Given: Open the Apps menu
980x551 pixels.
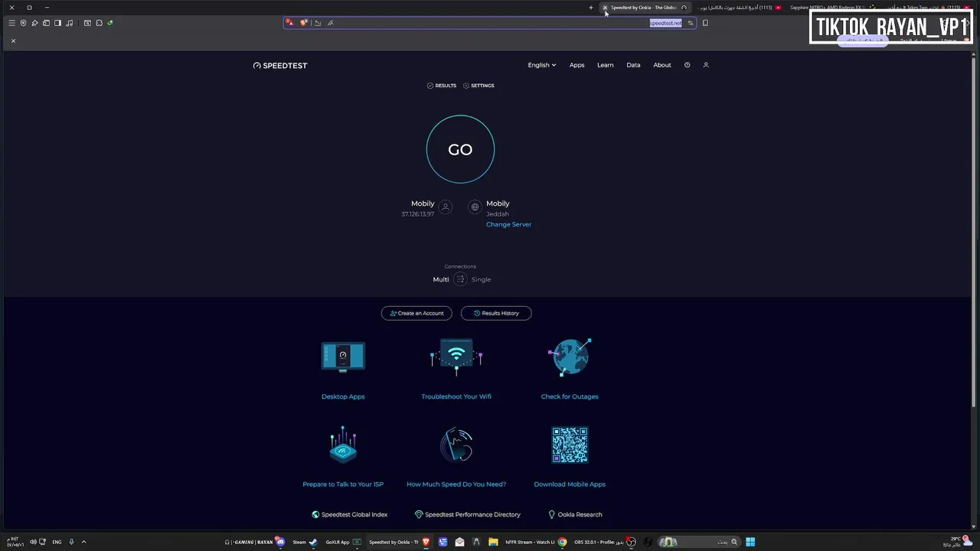Looking at the screenshot, I should pyautogui.click(x=577, y=65).
